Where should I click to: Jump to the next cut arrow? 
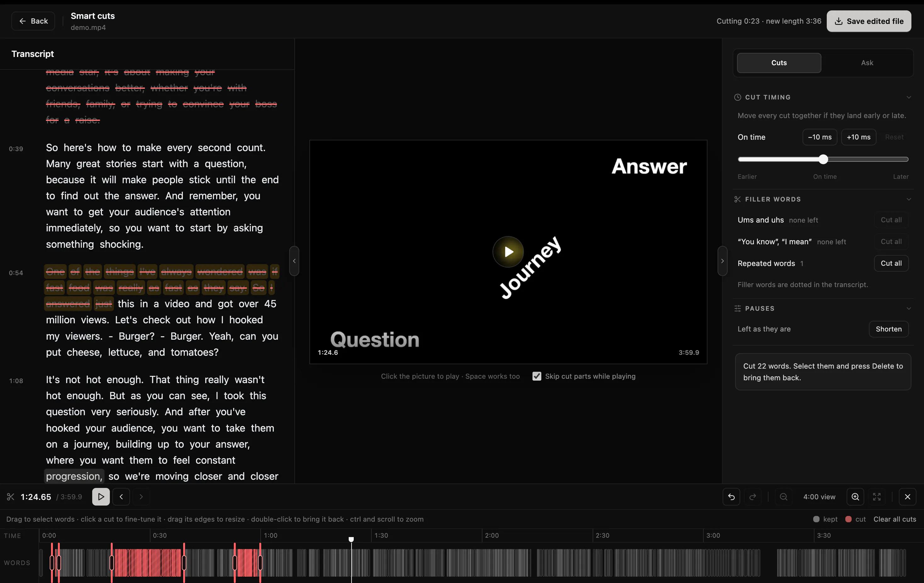pos(141,497)
